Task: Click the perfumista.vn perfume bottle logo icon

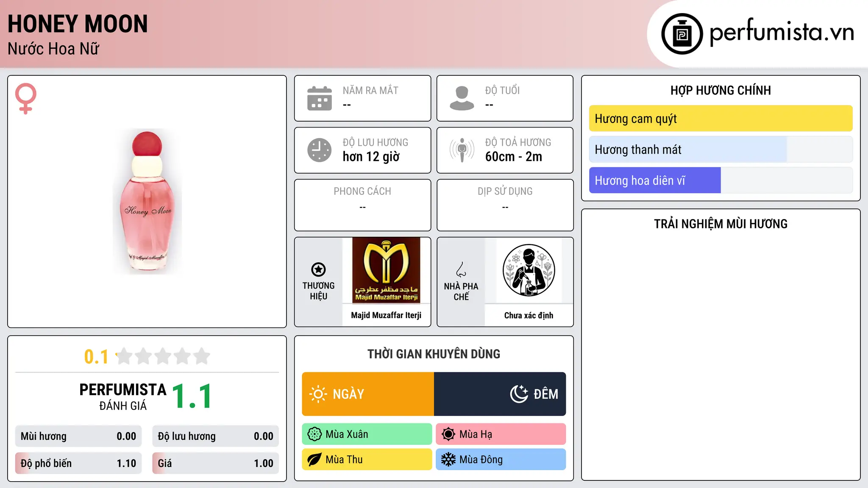Action: point(682,34)
